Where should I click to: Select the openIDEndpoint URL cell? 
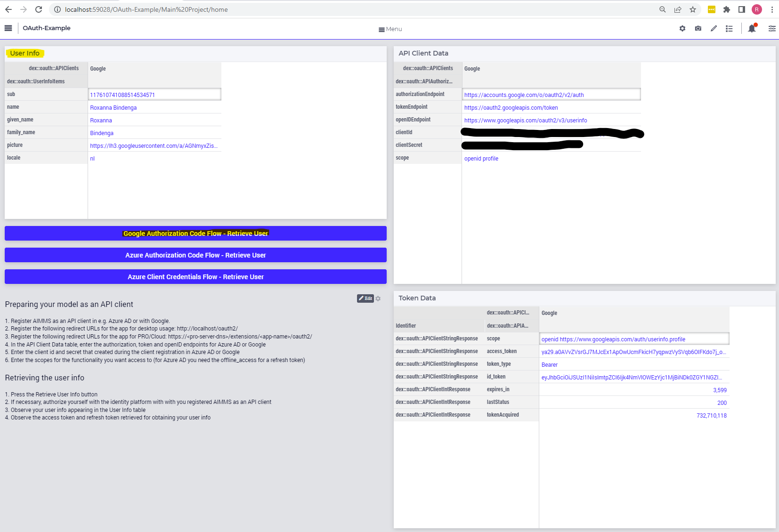point(552,120)
